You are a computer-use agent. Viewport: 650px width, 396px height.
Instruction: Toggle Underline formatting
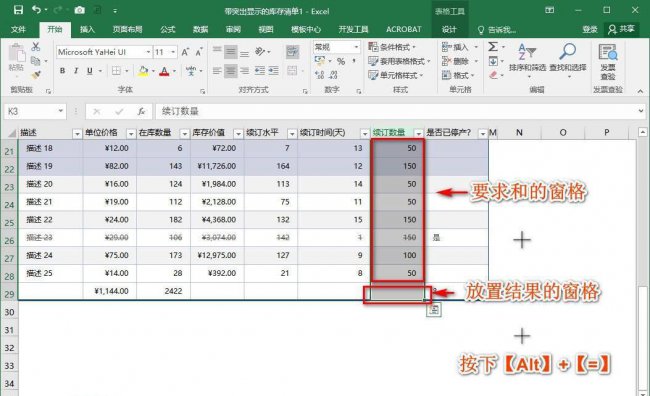pos(90,71)
